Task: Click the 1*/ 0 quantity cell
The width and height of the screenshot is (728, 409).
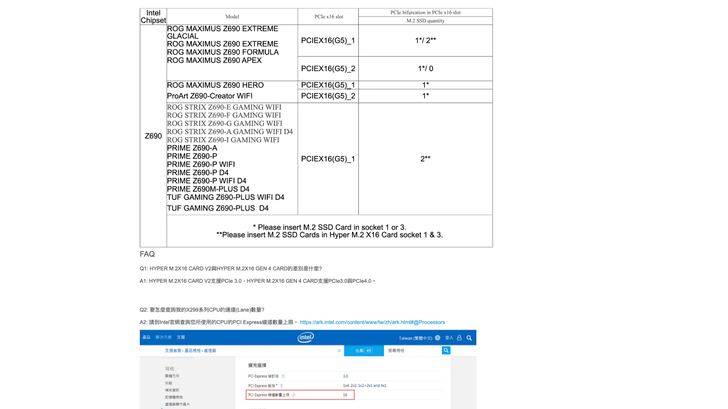Action: 425,68
